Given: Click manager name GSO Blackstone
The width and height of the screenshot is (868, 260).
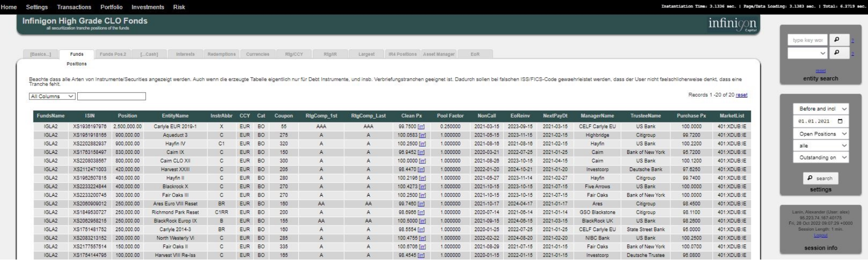Looking at the screenshot, I should [x=597, y=212].
